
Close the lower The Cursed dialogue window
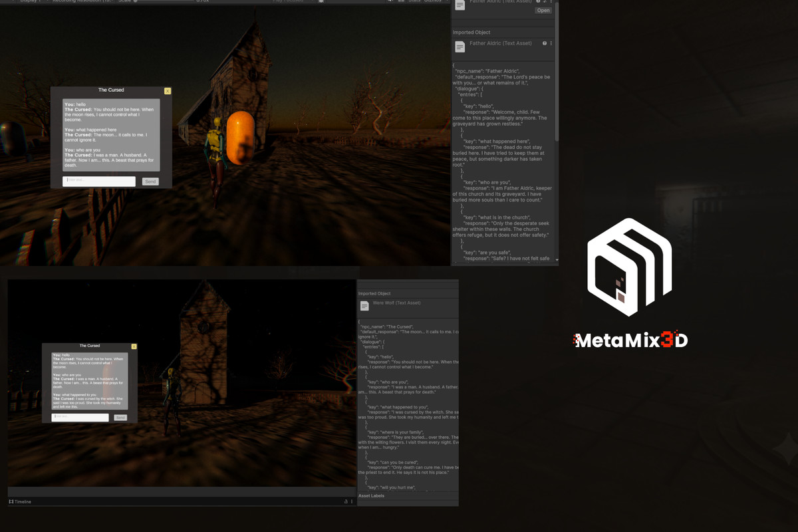click(134, 346)
